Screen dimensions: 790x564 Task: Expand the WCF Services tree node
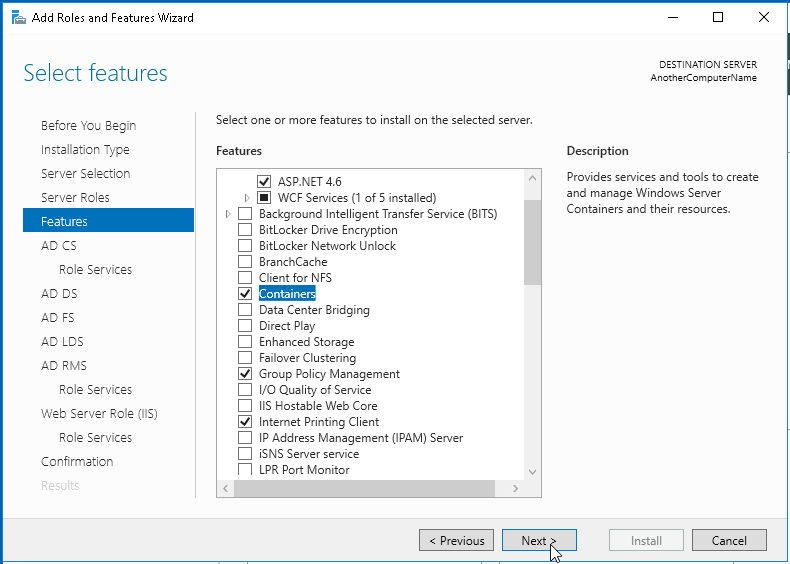click(x=248, y=198)
